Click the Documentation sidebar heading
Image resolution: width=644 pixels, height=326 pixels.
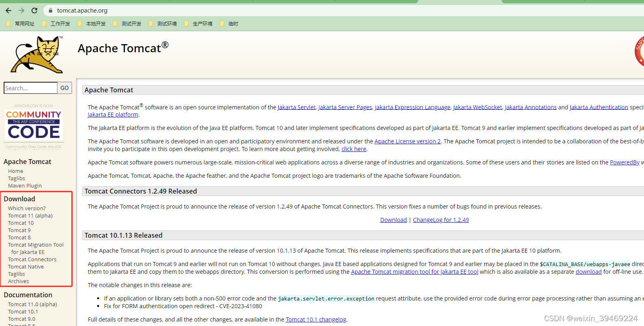(28, 295)
